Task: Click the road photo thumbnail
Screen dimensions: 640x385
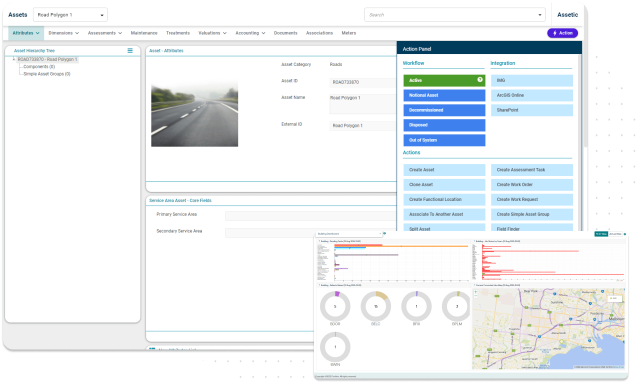Action: point(194,114)
